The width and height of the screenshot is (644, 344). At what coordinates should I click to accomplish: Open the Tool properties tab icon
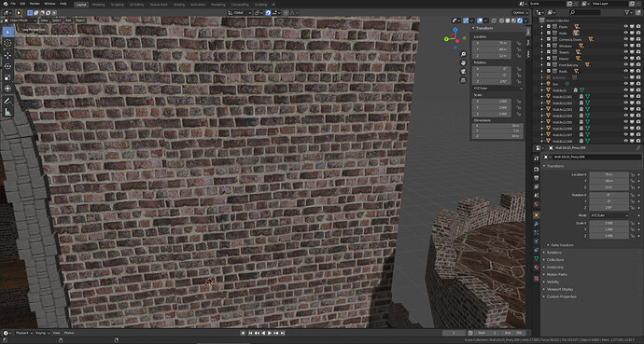537,158
